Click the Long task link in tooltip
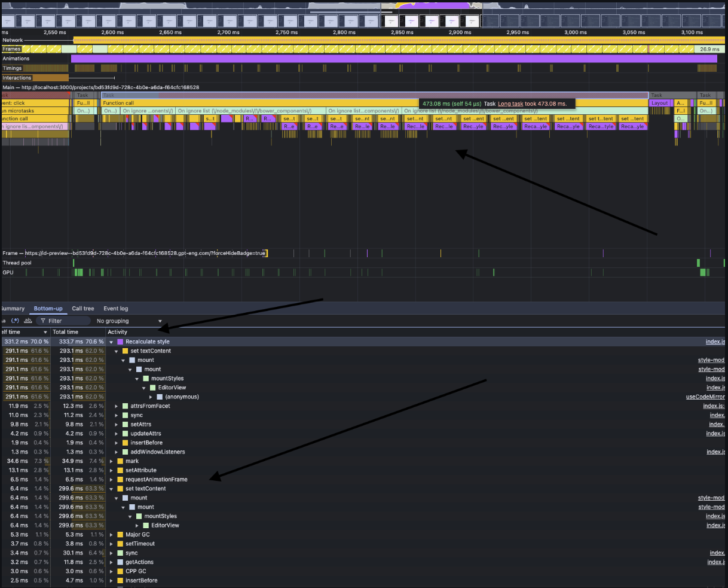This screenshot has height=588, width=728. (x=510, y=103)
